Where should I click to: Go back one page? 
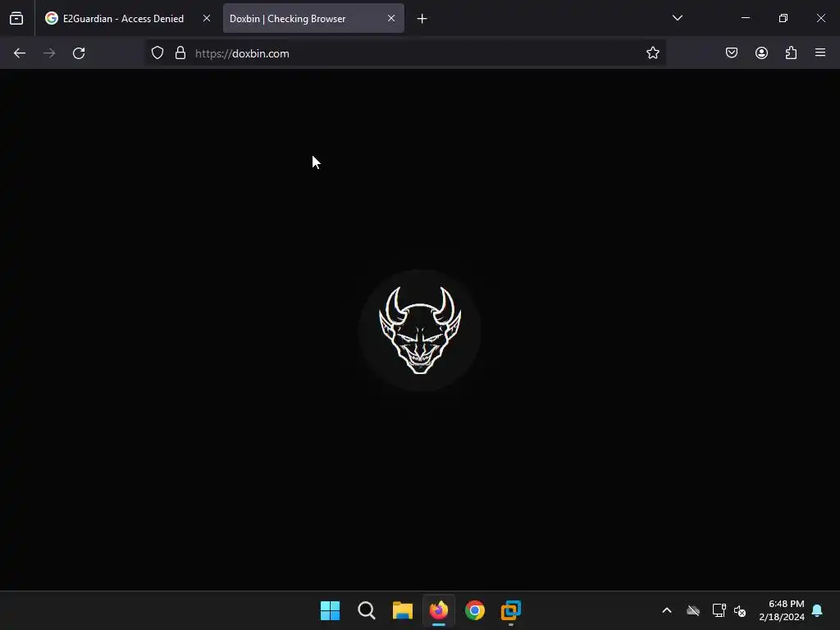[x=20, y=53]
